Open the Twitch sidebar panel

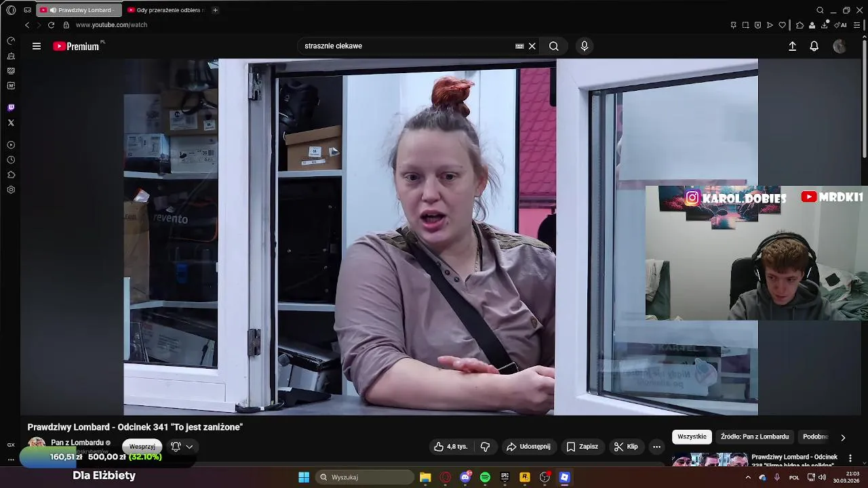pos(11,107)
